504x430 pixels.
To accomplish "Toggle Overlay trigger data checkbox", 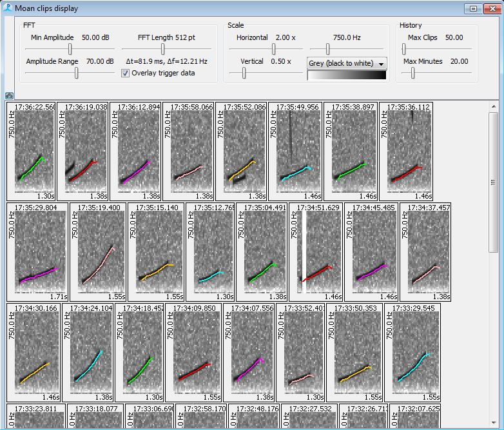I will (x=126, y=73).
